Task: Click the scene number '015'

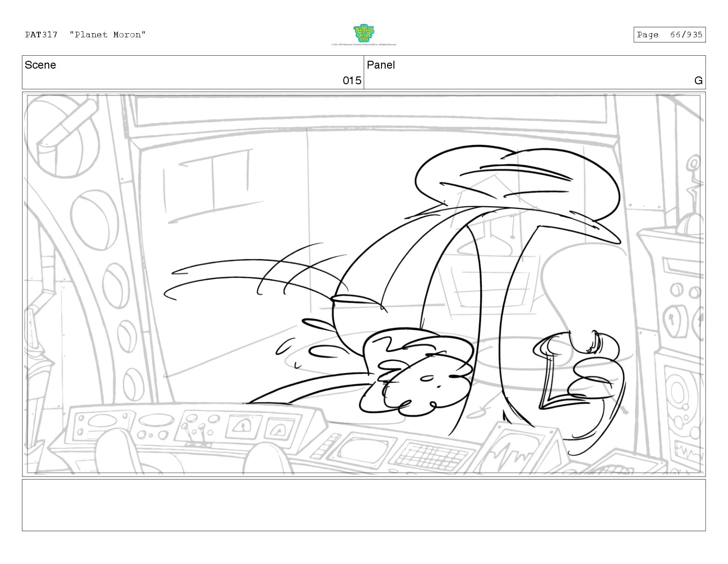Action: (x=352, y=81)
